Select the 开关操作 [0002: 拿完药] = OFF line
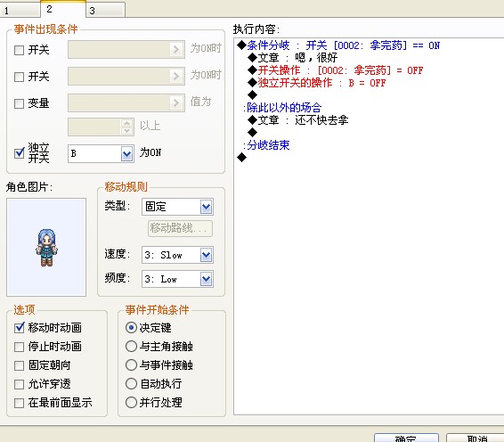This screenshot has height=442, width=504. pos(335,70)
